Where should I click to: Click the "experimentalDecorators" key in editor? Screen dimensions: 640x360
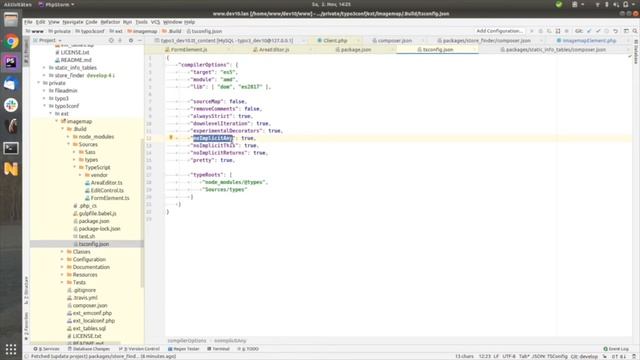click(x=226, y=131)
